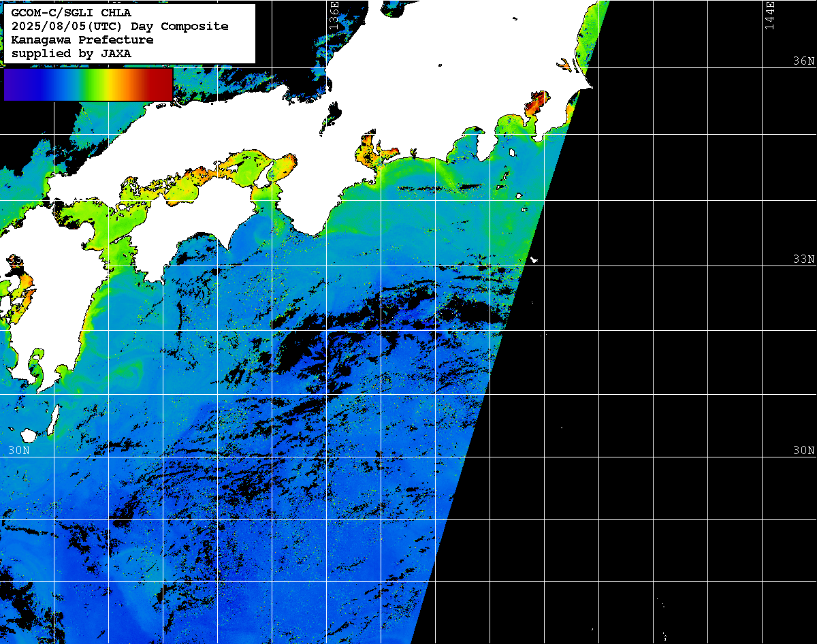Screen dimensions: 817x644
Task: Click the "GCOM-C/SGLI CHLA" title text
Action: [x=71, y=13]
